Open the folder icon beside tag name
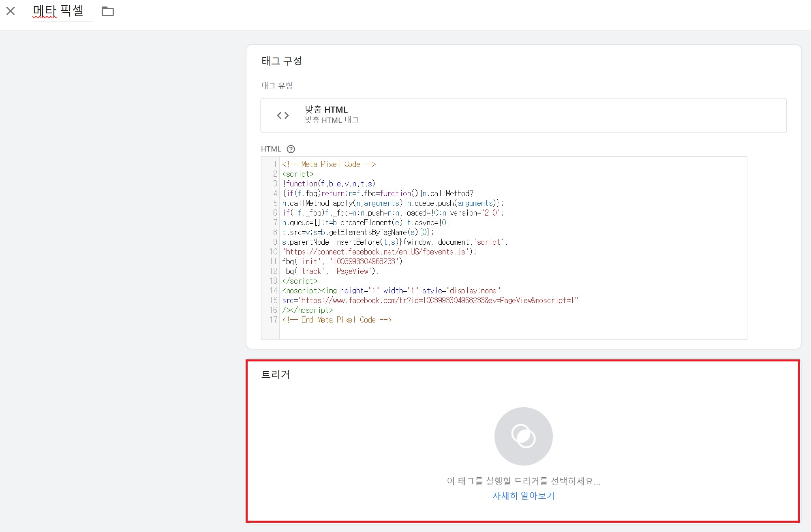Screen dimensions: 811x532 tap(107, 11)
